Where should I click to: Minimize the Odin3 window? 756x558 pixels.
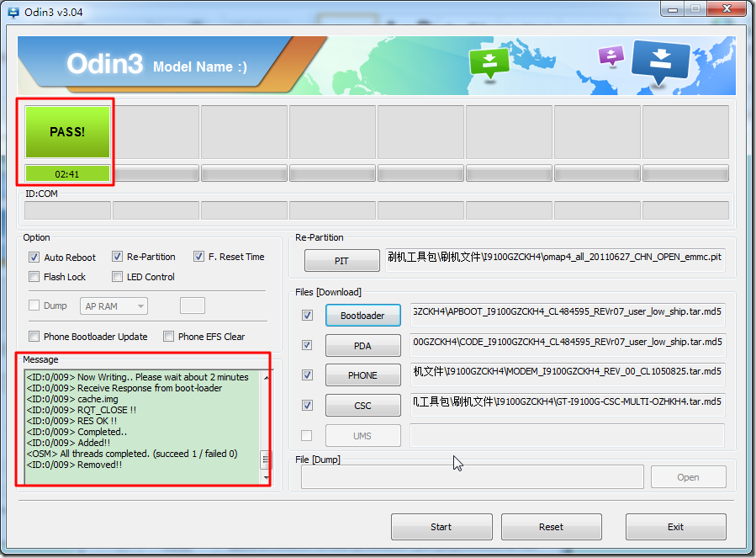673,8
